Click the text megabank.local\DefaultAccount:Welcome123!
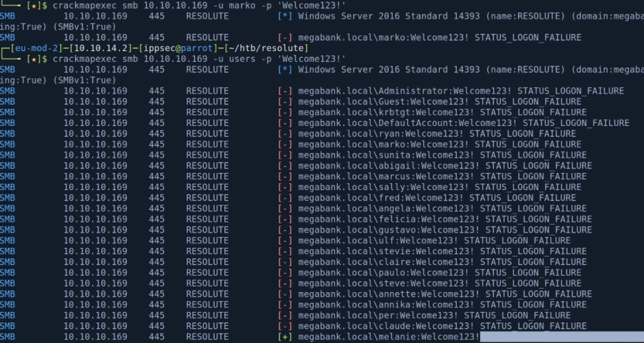This screenshot has width=644, height=343. [407, 123]
